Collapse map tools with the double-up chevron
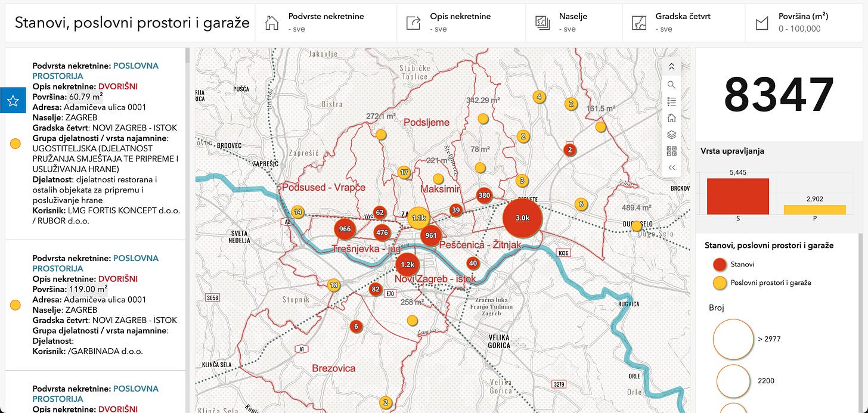This screenshot has height=413, width=868. (x=671, y=67)
